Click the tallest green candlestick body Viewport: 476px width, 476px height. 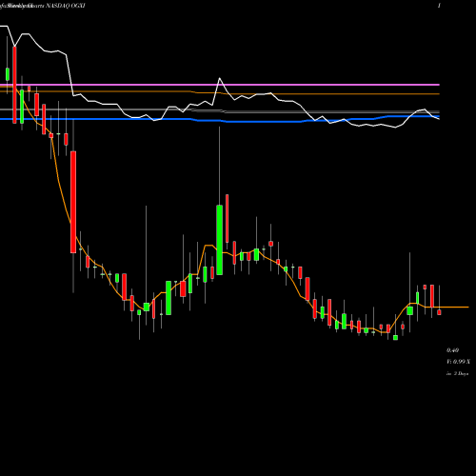[220, 240]
